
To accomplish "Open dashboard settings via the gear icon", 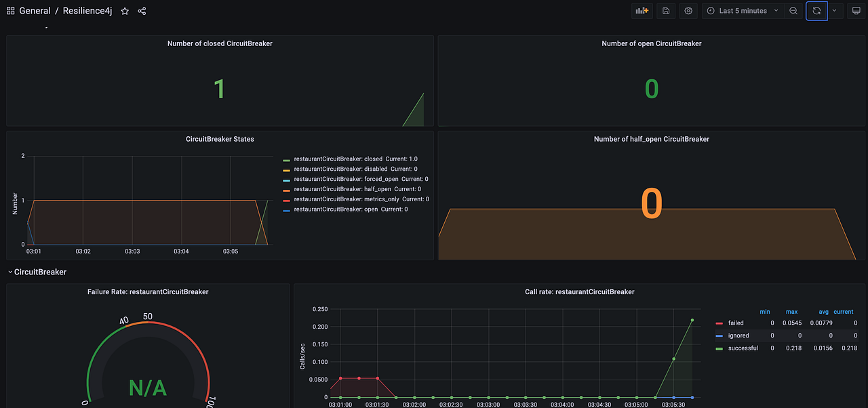I will 688,10.
